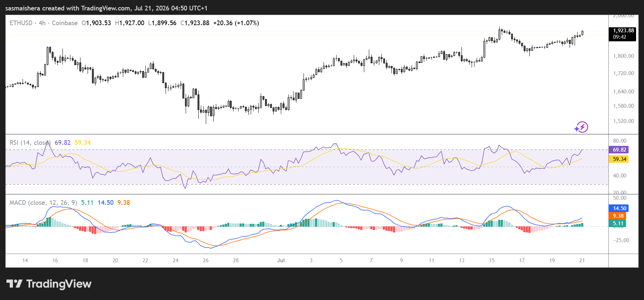Click the Jul month label on time axis
644x300 pixels.
(281, 260)
